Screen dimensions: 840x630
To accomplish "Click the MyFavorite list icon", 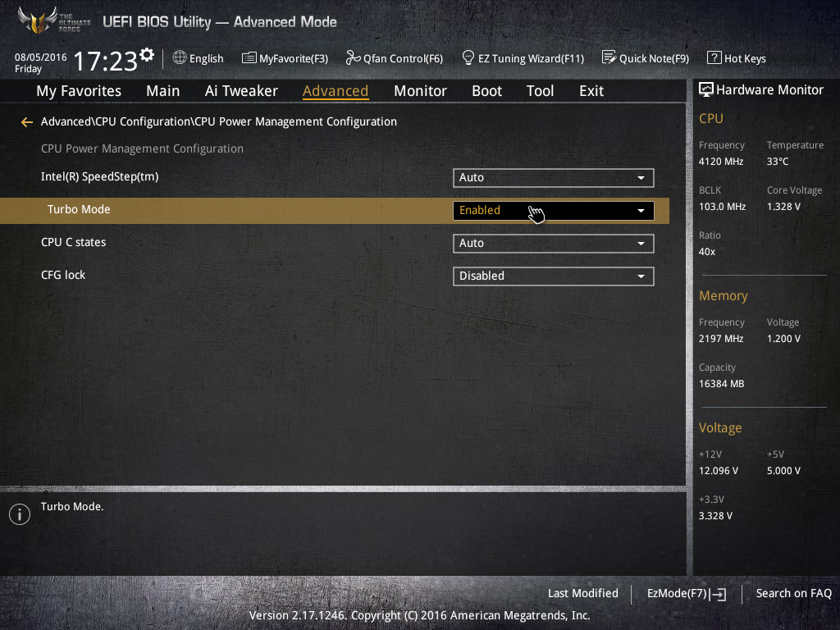I will [249, 58].
